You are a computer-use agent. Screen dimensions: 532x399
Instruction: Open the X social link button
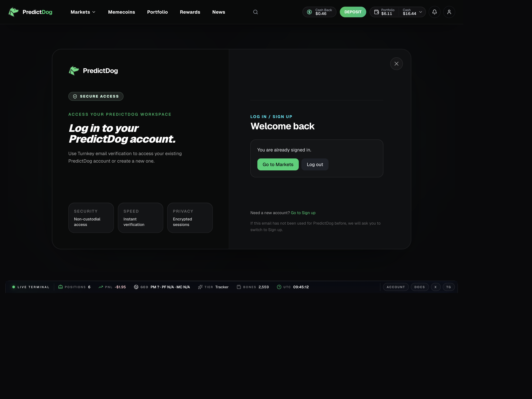[435, 287]
